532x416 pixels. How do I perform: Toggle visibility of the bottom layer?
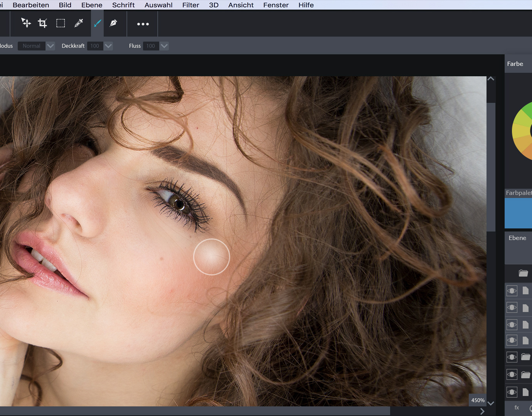pyautogui.click(x=512, y=392)
